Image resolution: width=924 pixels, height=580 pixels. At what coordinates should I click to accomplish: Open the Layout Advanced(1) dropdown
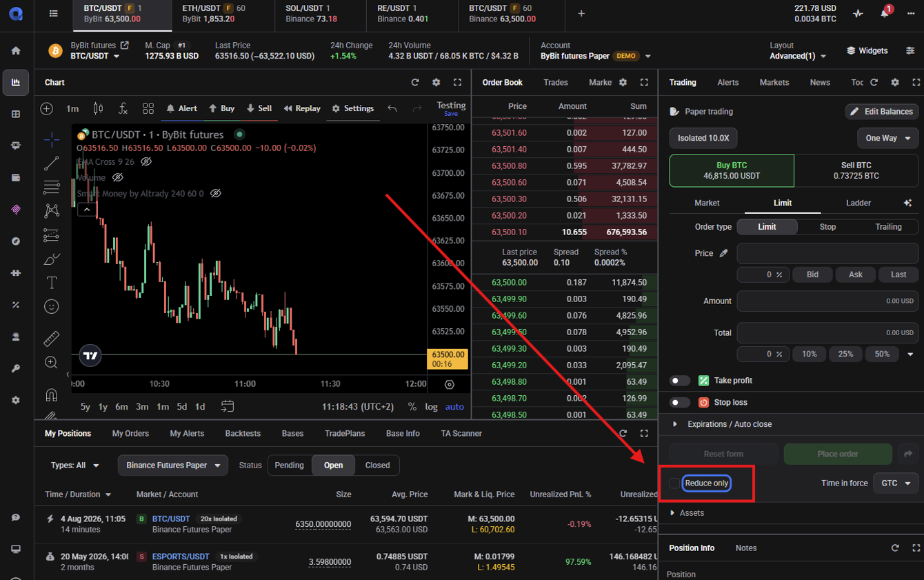pos(798,56)
